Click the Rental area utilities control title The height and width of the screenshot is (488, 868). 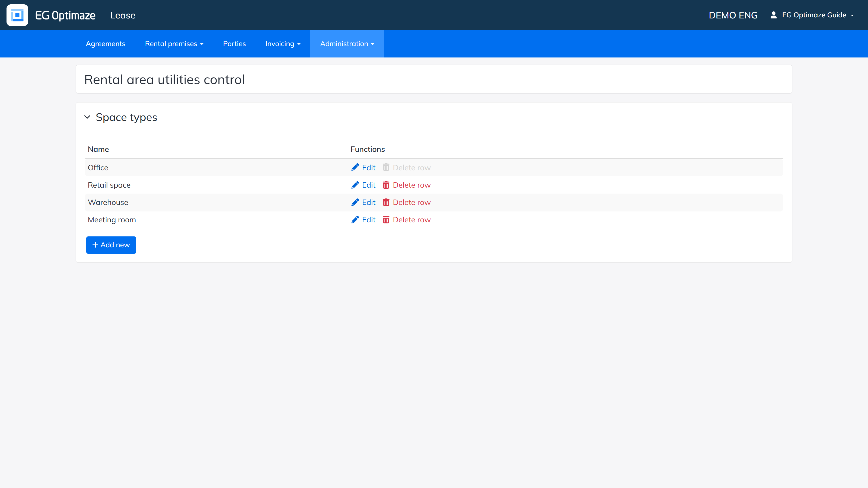164,79
